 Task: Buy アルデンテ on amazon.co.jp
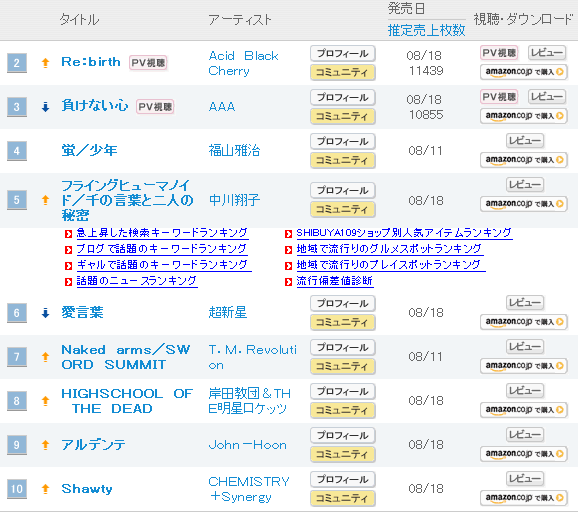click(523, 453)
